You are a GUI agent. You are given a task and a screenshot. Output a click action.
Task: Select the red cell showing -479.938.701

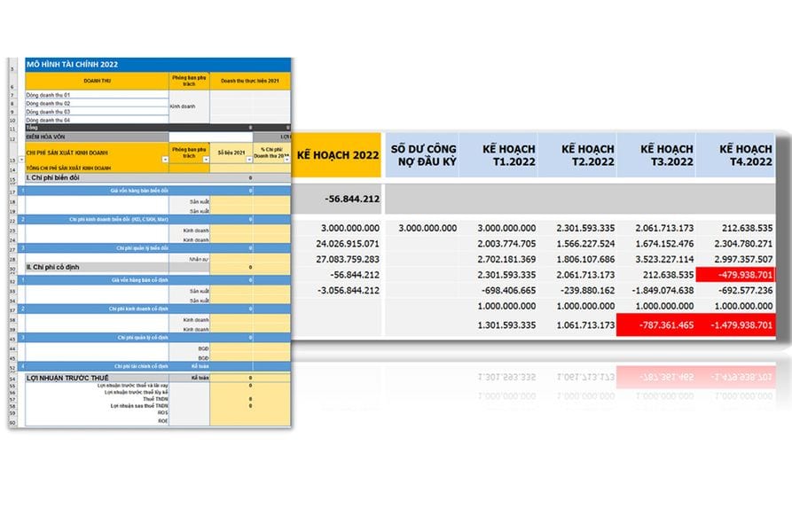[735, 276]
